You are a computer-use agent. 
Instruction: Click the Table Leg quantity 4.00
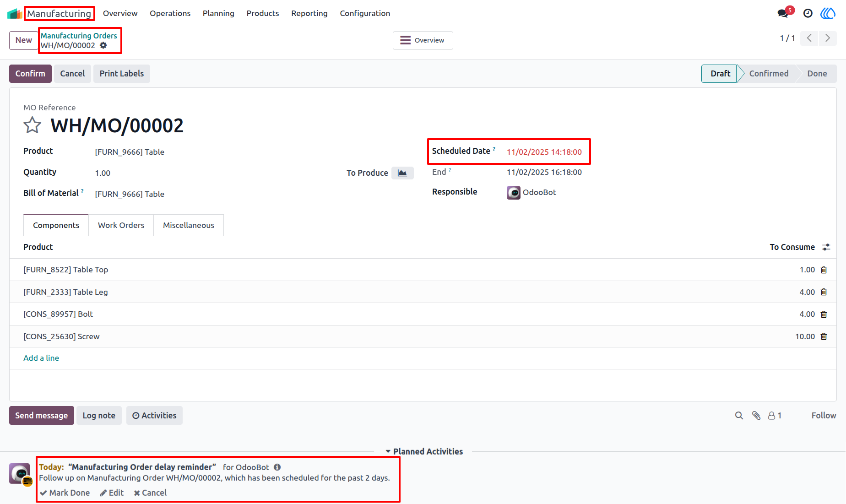pyautogui.click(x=807, y=292)
